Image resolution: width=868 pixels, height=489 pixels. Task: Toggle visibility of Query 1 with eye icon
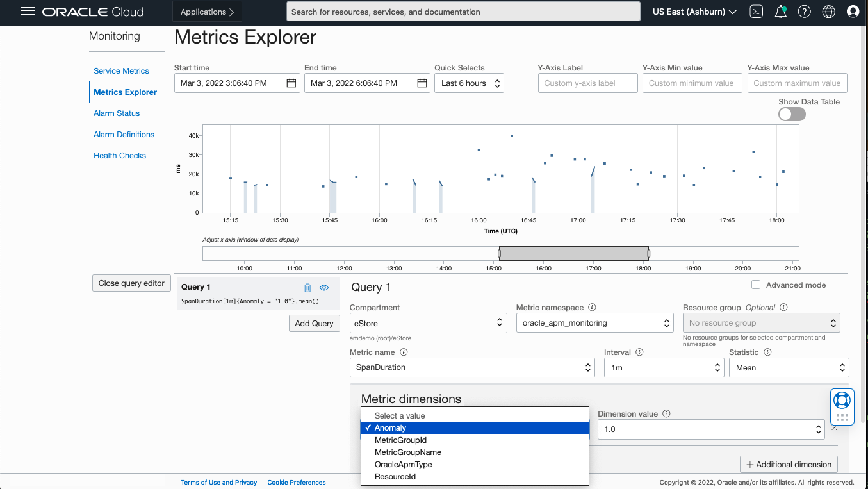[x=324, y=288]
